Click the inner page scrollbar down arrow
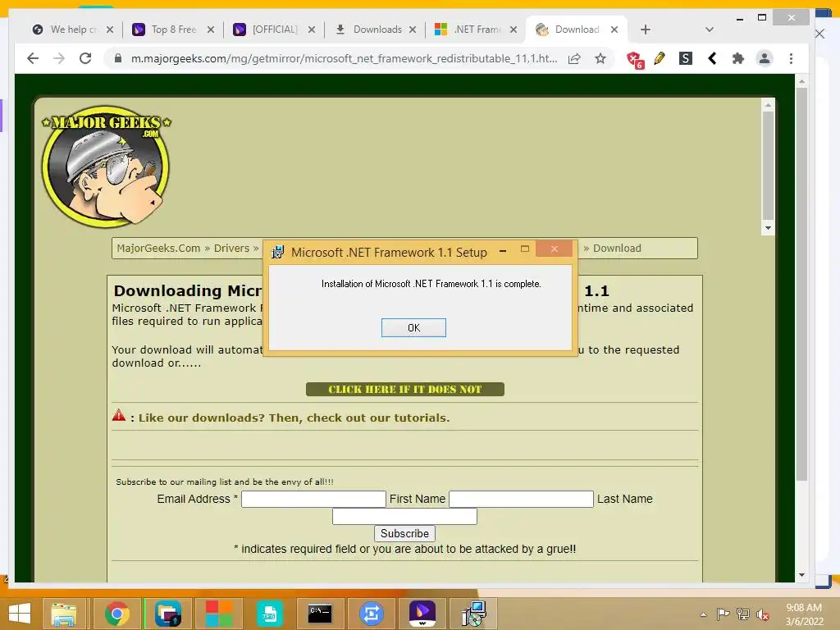The image size is (840, 630). (x=768, y=228)
